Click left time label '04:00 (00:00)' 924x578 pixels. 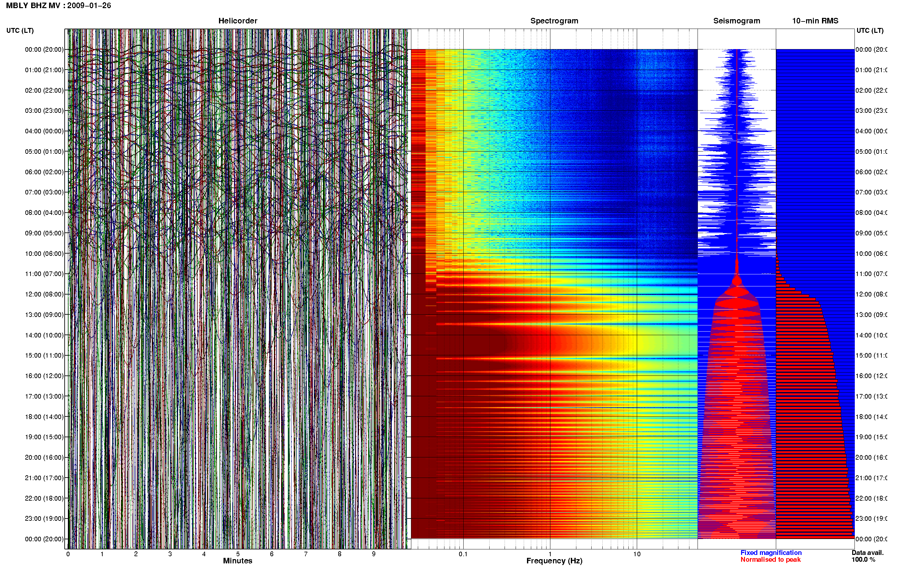pyautogui.click(x=44, y=131)
